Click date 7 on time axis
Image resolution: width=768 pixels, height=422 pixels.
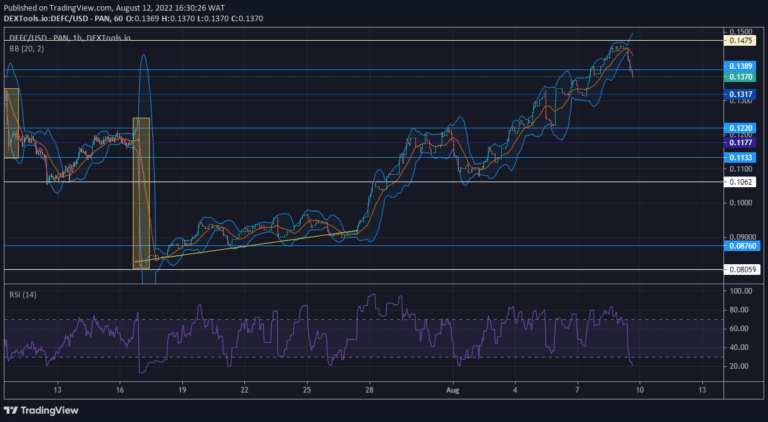pyautogui.click(x=577, y=390)
